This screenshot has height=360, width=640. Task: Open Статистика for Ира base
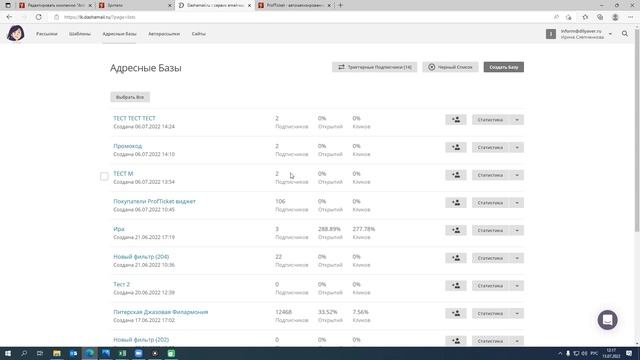(x=490, y=230)
